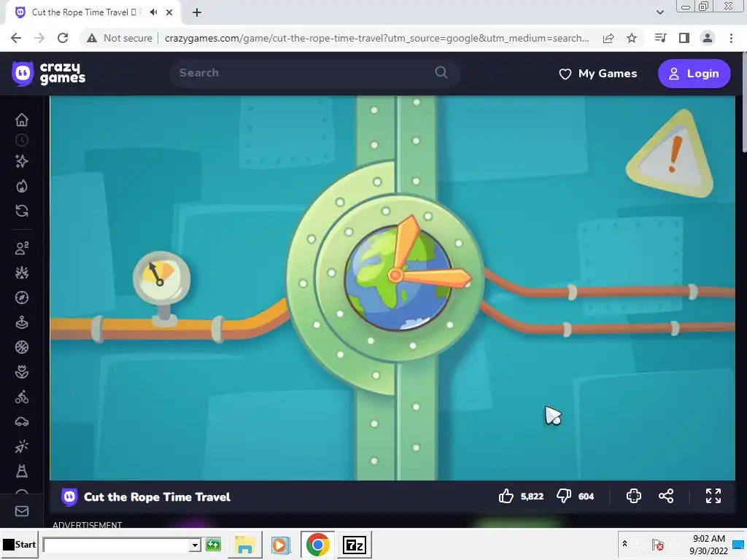View Not secure site information
The width and height of the screenshot is (747, 560).
coord(119,38)
